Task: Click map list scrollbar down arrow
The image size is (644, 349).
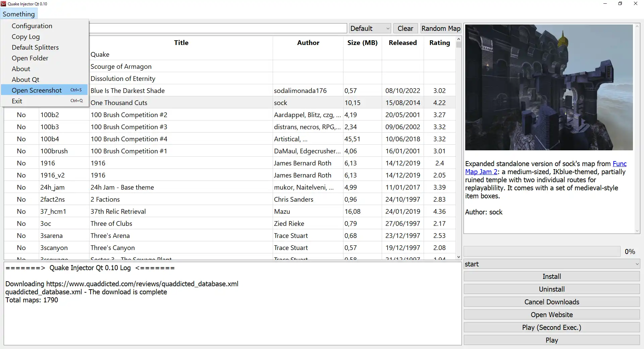Action: [459, 257]
